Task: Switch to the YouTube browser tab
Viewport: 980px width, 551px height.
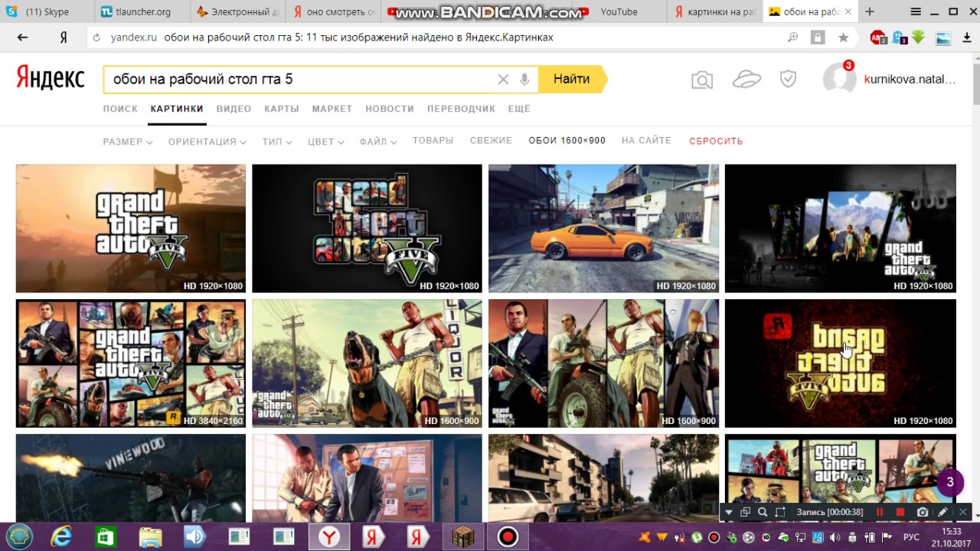Action: [619, 11]
